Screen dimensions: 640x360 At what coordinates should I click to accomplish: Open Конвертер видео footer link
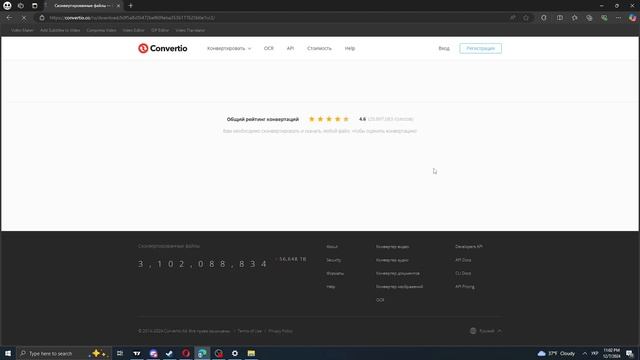tap(392, 247)
